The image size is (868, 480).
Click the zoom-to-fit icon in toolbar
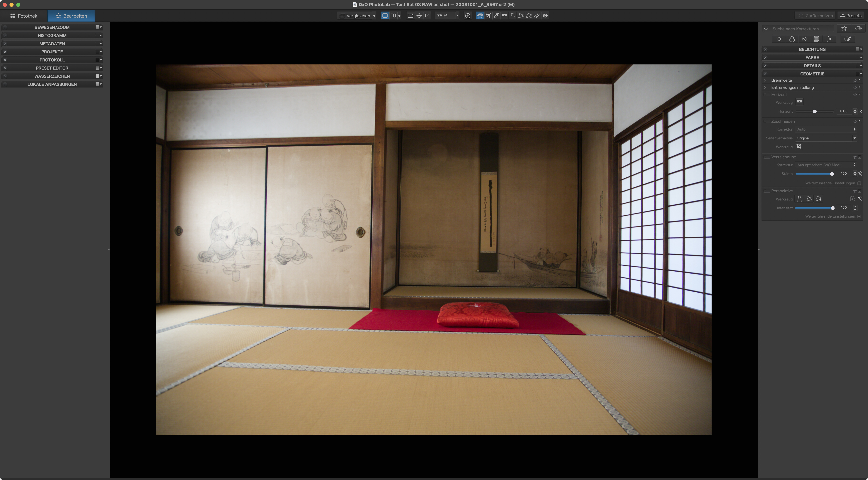click(410, 15)
